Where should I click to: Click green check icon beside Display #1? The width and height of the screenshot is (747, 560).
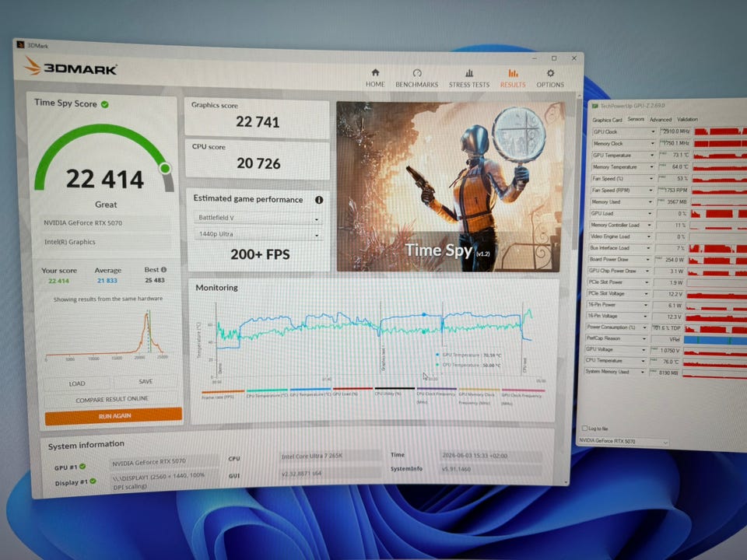click(x=93, y=481)
